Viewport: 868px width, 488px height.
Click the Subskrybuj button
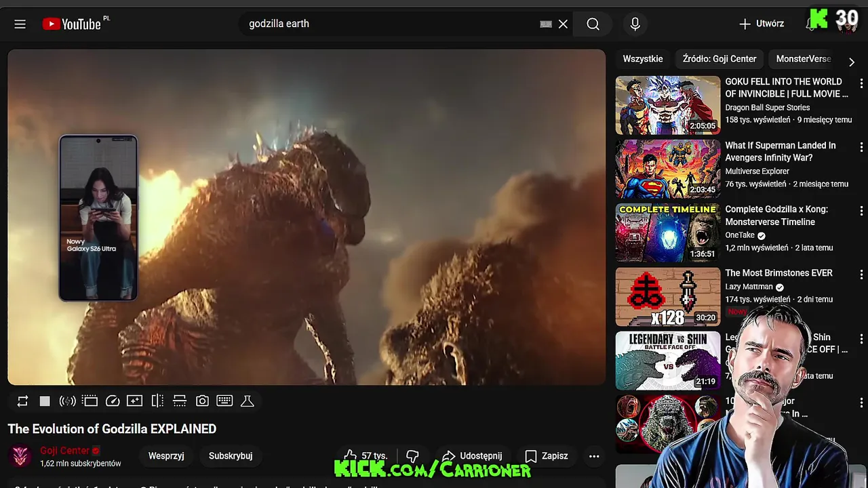pos(231,456)
